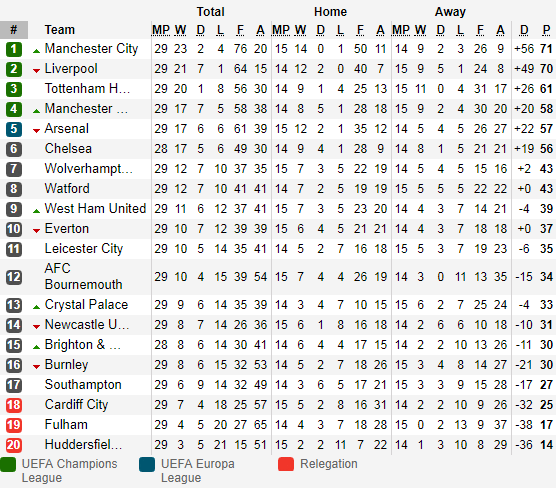Click the red rank 18 badge
This screenshot has width=556, height=488.
tap(14, 405)
